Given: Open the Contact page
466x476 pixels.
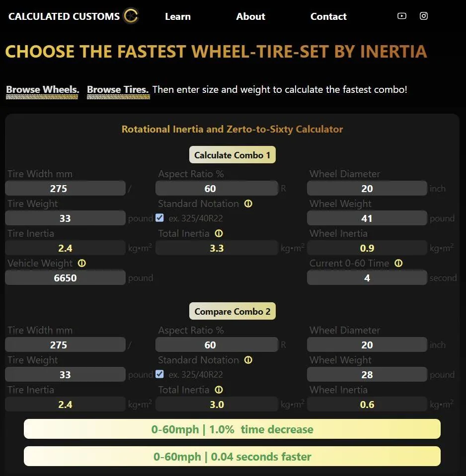Looking at the screenshot, I should 328,16.
